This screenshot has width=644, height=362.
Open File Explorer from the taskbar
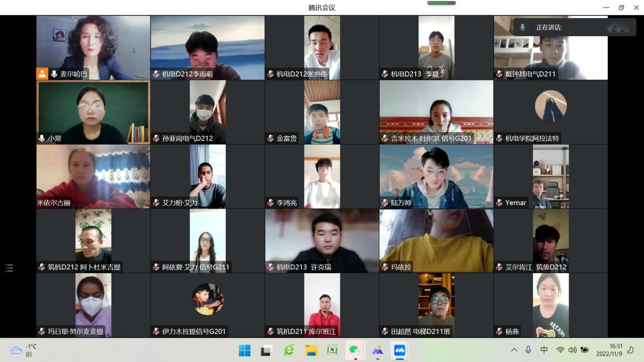[x=311, y=350]
